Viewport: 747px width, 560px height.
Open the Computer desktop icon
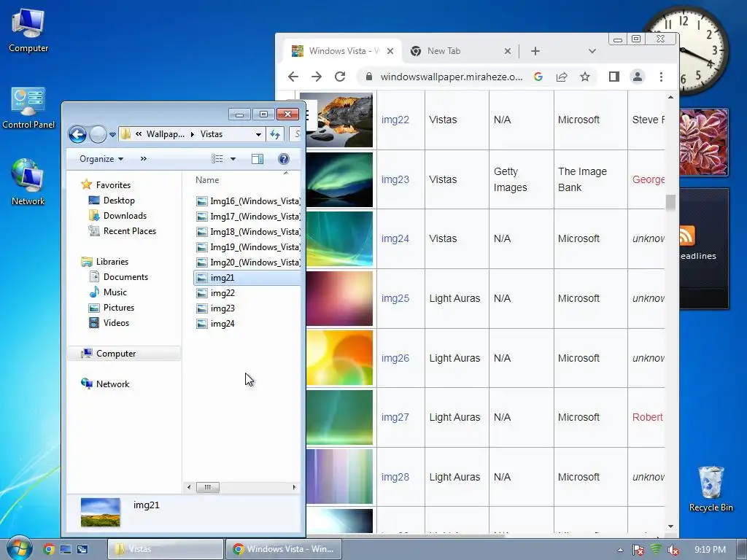(x=28, y=31)
